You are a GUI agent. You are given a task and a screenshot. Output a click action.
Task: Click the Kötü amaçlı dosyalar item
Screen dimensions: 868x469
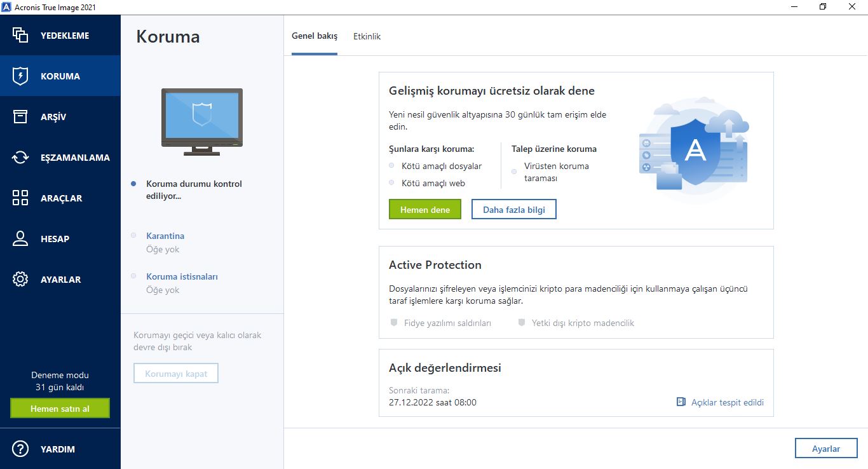click(442, 166)
